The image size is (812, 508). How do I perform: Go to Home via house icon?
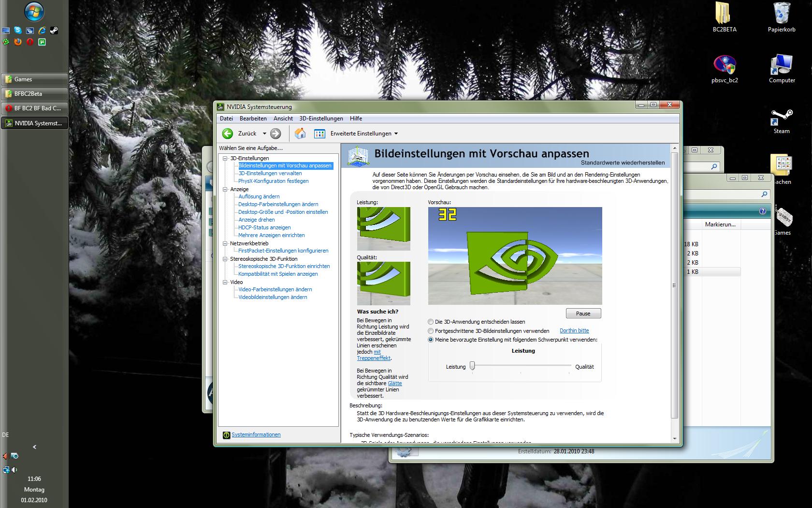(300, 133)
